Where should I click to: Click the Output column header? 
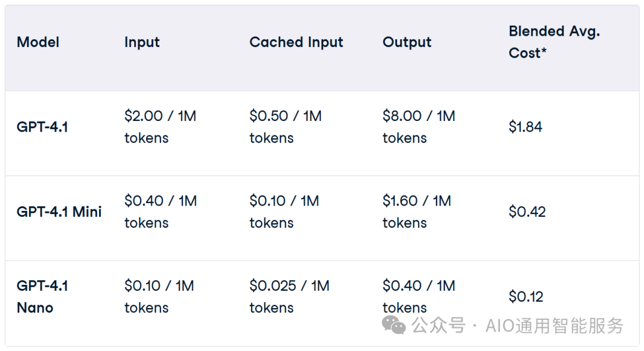tap(407, 42)
